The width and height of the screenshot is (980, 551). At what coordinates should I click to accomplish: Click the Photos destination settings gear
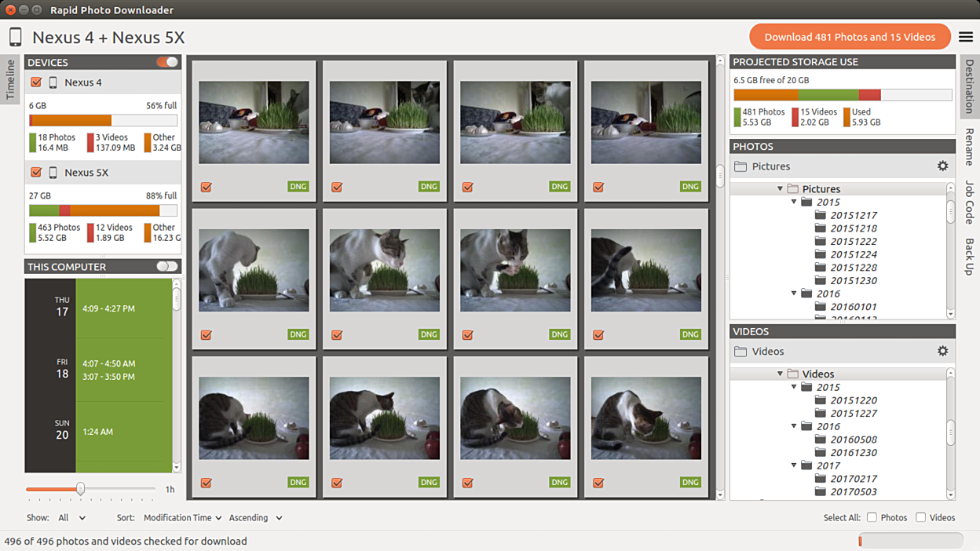point(942,166)
